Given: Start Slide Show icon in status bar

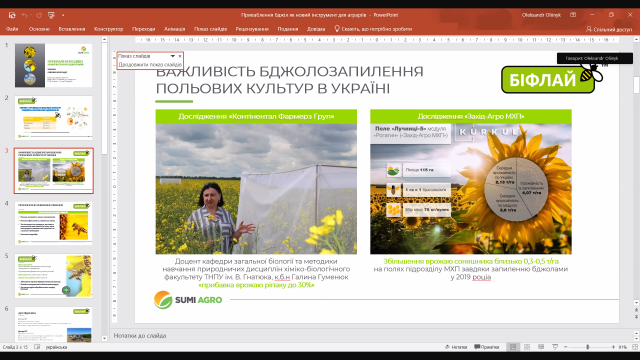Looking at the screenshot, I should pos(555,347).
